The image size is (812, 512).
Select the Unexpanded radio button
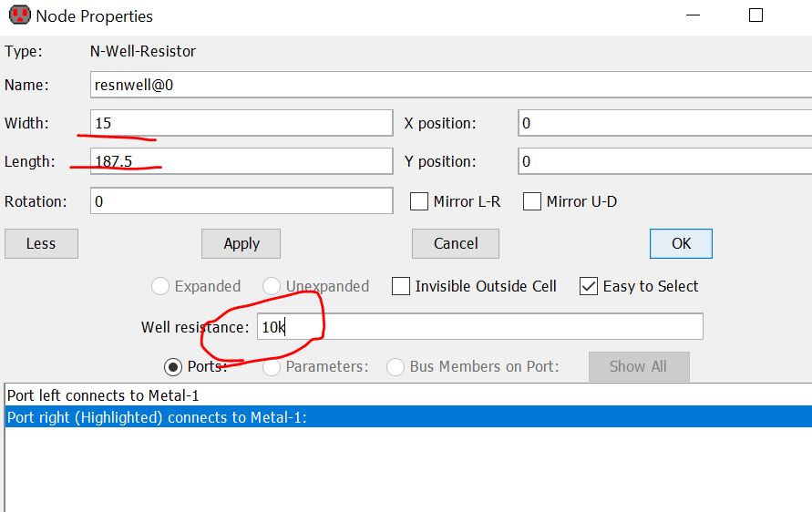pos(272,286)
